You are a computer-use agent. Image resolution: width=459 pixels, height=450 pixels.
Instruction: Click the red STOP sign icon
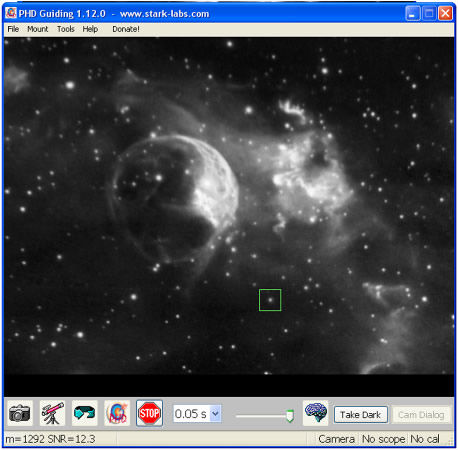click(x=149, y=414)
